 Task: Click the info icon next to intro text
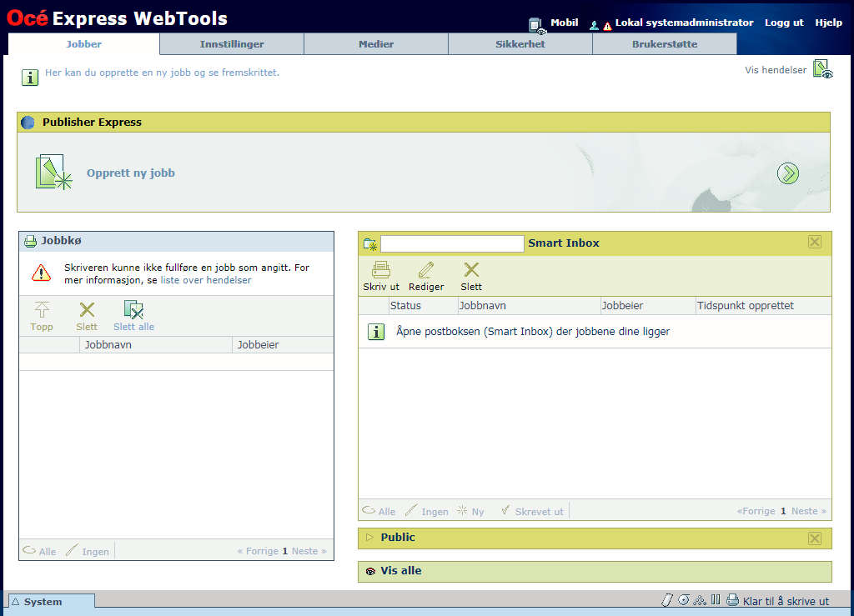[x=30, y=78]
